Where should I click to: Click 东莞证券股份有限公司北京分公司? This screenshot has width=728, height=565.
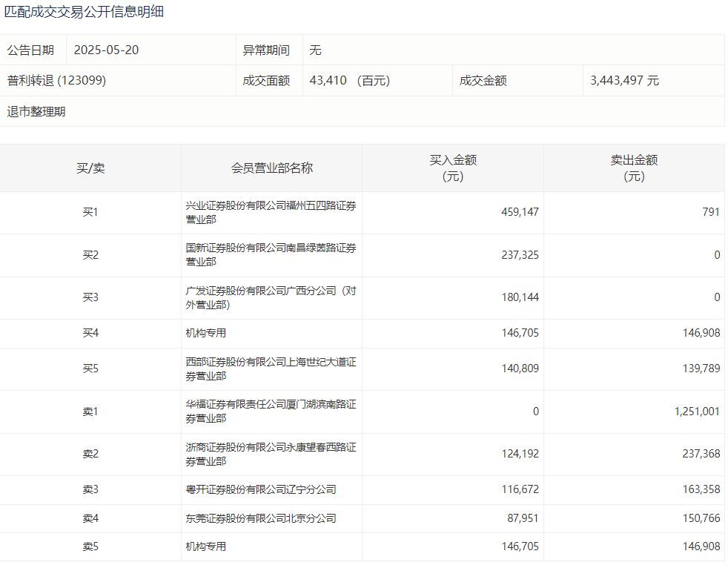[x=261, y=518]
